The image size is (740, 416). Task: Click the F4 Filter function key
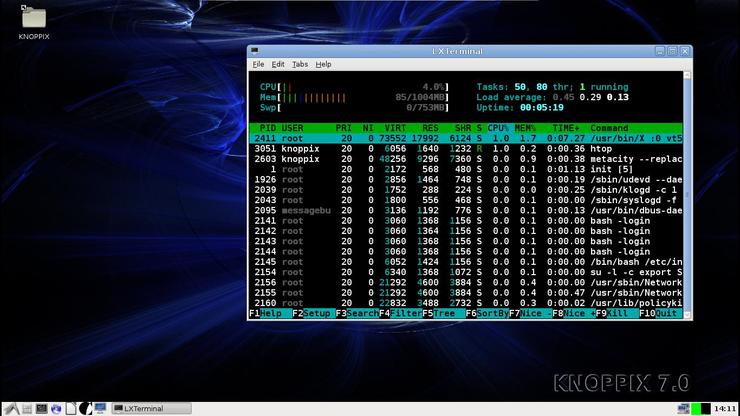[x=401, y=314]
